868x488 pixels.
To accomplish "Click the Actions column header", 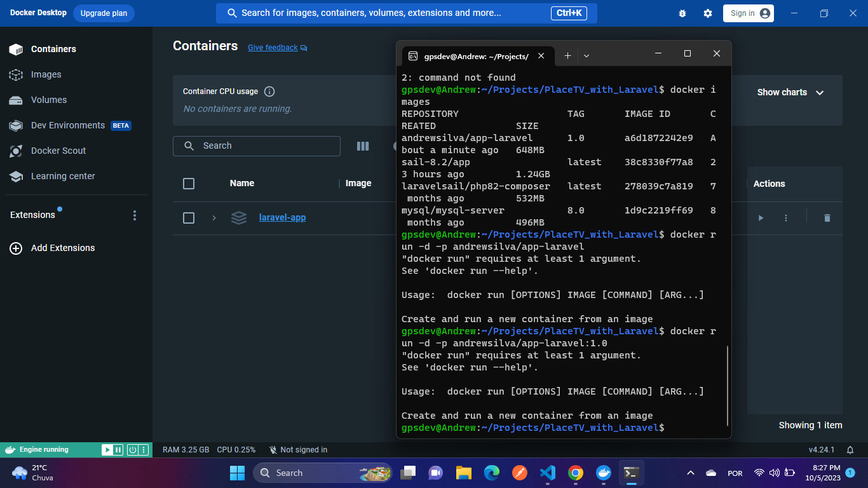I will coord(770,184).
